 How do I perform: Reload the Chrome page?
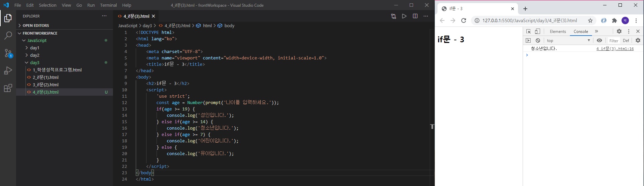[464, 20]
